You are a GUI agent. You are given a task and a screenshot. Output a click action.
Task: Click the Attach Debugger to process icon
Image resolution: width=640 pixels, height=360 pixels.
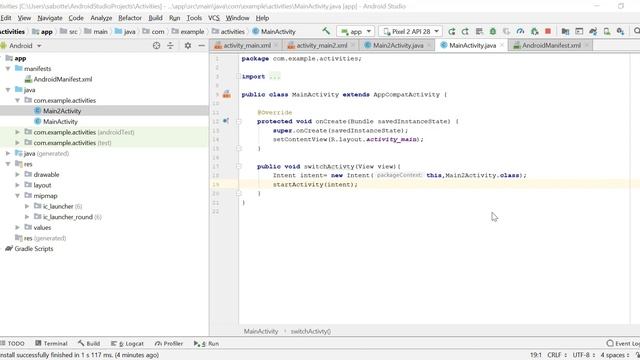click(534, 31)
